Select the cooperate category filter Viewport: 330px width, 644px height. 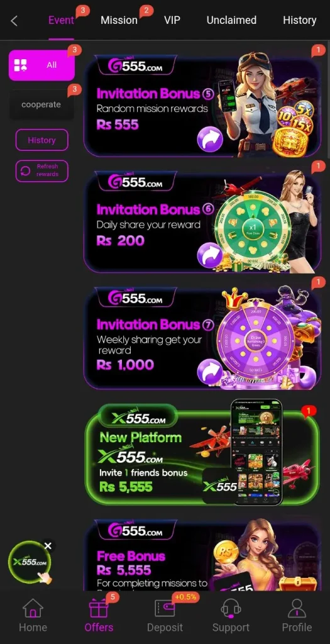point(41,105)
